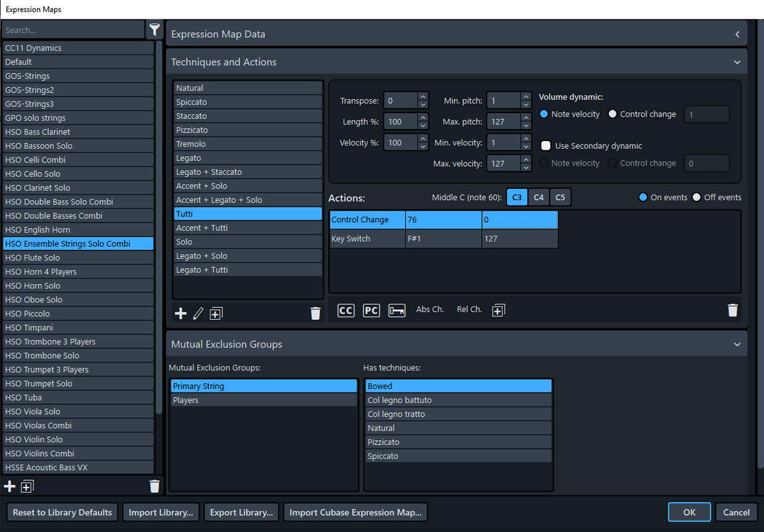Collapse the Techniques and Actions section
The height and width of the screenshot is (532, 764).
(737, 63)
